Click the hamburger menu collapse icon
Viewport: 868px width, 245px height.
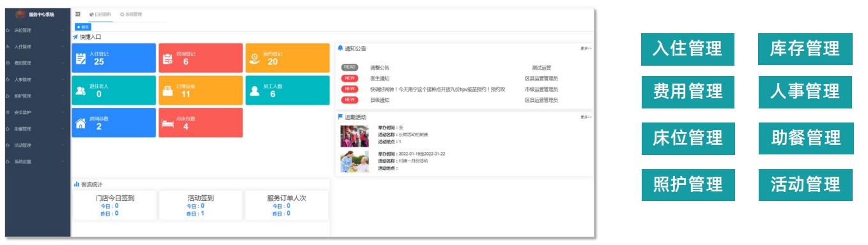78,13
